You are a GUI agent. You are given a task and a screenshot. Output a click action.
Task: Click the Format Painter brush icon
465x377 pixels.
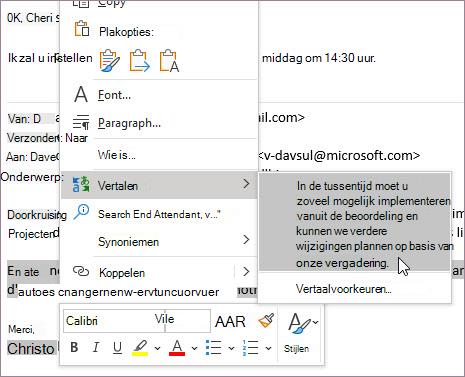(x=266, y=321)
